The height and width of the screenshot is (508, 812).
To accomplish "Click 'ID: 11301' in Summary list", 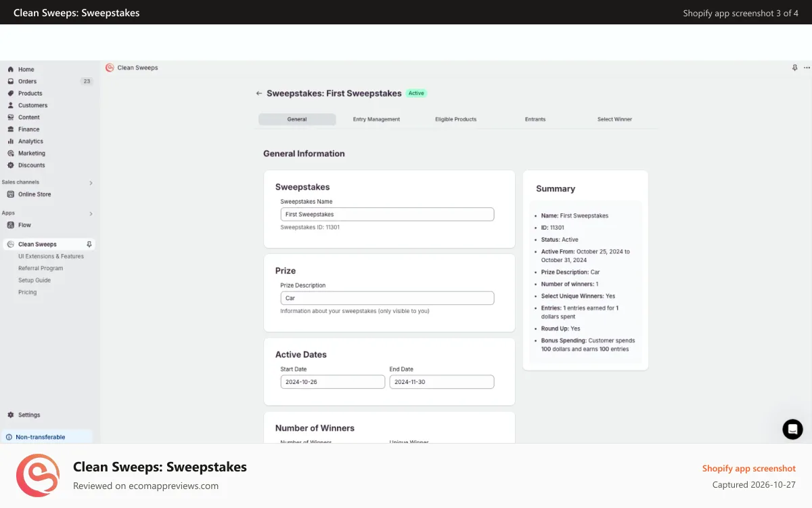I will 552,228.
